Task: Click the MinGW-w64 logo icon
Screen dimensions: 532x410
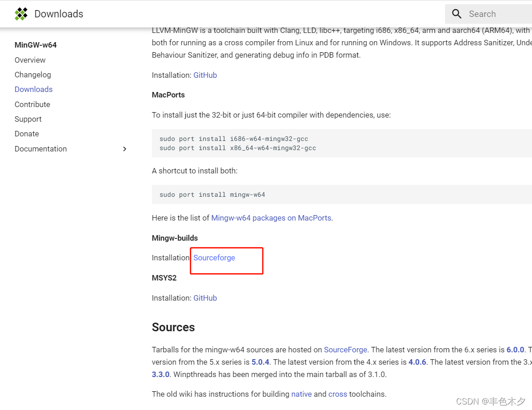Action: (21, 14)
